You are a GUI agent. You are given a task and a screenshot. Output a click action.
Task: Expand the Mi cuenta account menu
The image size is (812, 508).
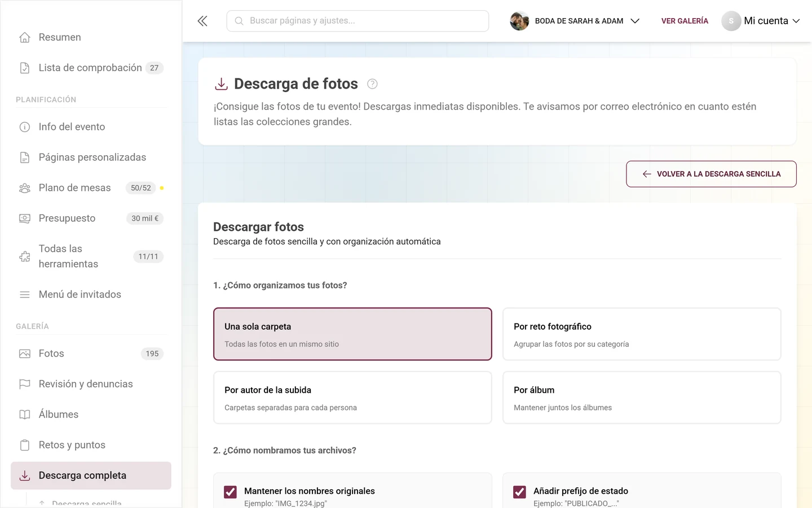tap(761, 21)
